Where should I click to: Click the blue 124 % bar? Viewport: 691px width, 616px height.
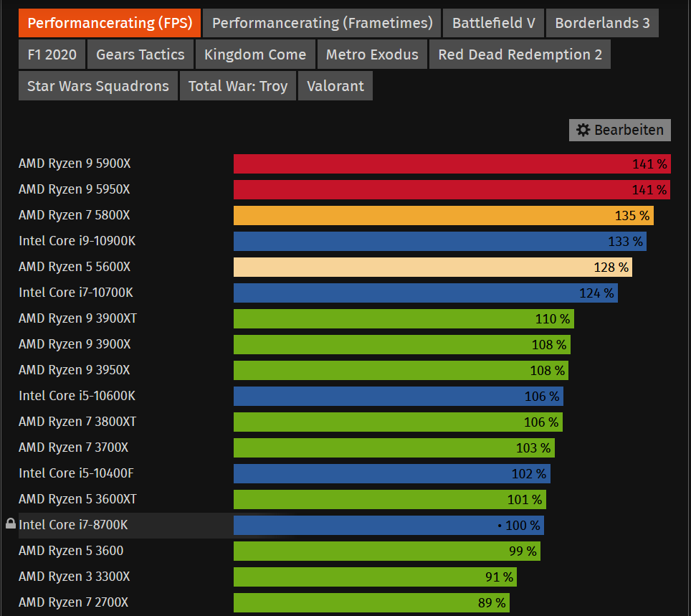pos(426,293)
